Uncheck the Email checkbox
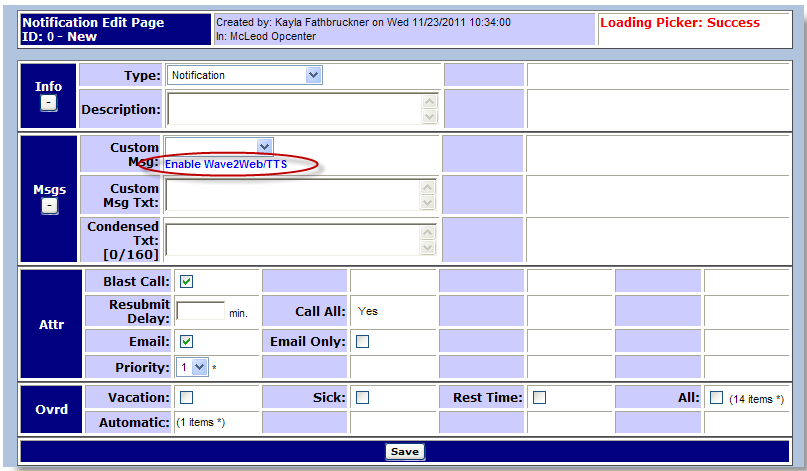This screenshot has width=807, height=471. 186,341
